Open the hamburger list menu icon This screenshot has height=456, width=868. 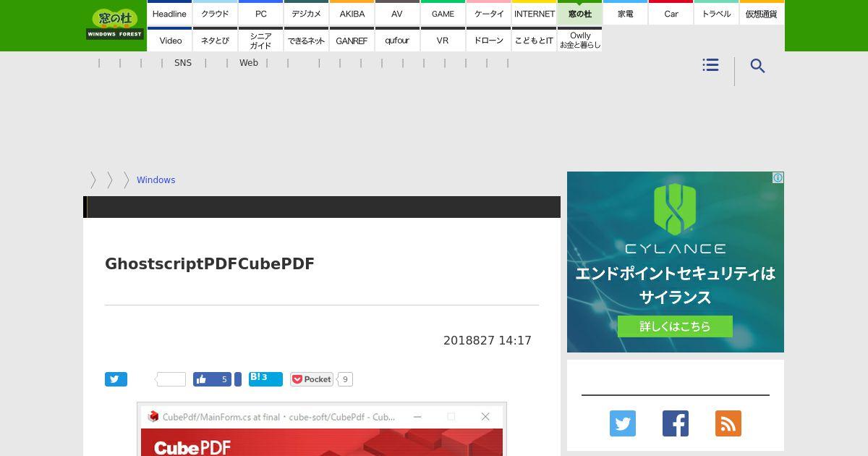point(710,65)
